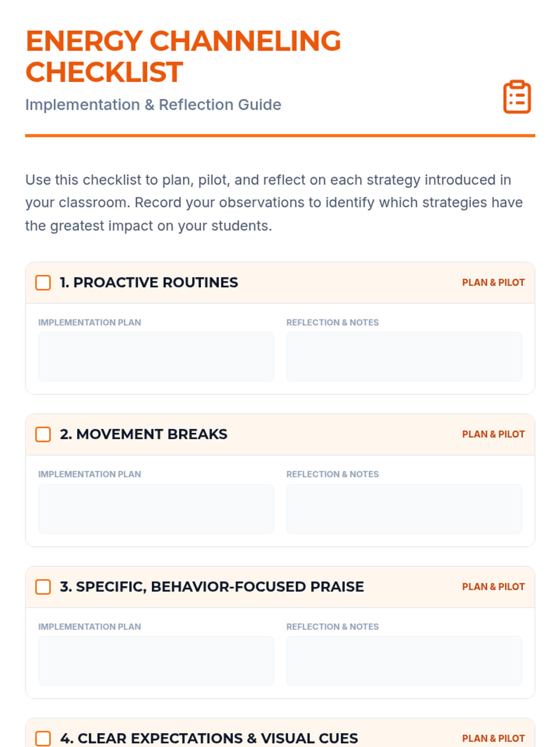Open Behavior-Focused Praise Reflection & Notes field
Image resolution: width=560 pixels, height=747 pixels.
click(404, 661)
